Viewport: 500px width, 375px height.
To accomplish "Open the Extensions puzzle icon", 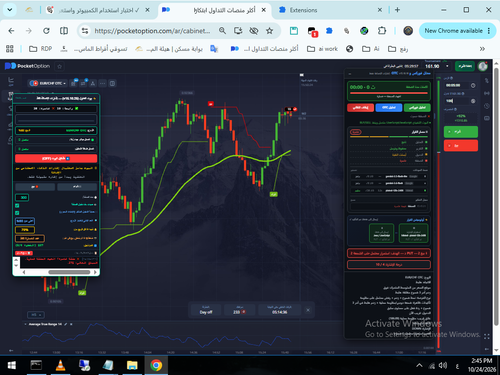I will 382,31.
